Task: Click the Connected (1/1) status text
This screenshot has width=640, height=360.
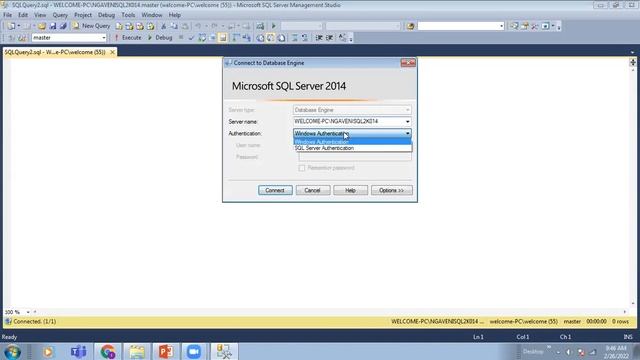Action: [x=35, y=322]
